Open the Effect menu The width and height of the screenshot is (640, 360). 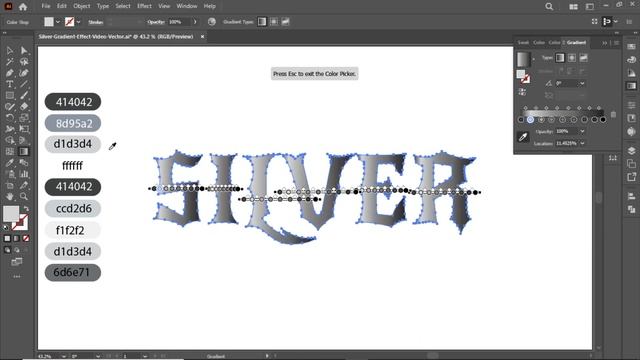coord(144,6)
